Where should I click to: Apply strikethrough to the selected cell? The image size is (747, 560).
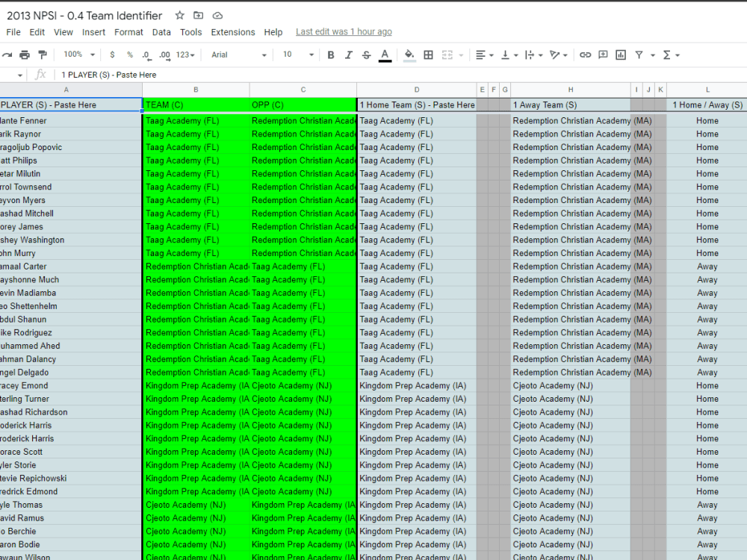click(x=367, y=55)
